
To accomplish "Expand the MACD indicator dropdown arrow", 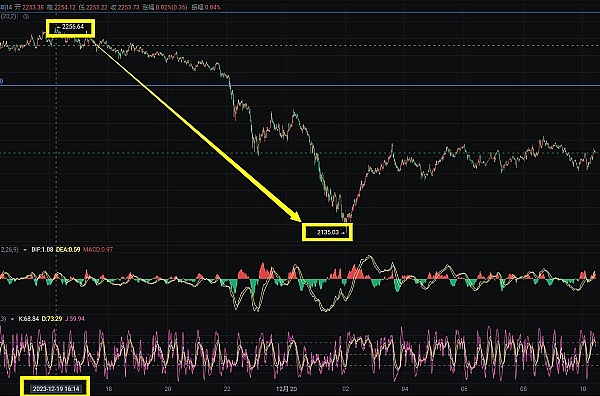I will coord(25,250).
